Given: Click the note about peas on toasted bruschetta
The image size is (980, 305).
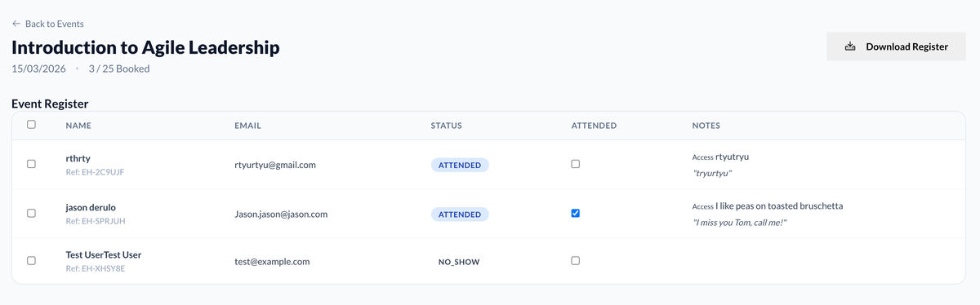Looking at the screenshot, I should (x=779, y=206).
